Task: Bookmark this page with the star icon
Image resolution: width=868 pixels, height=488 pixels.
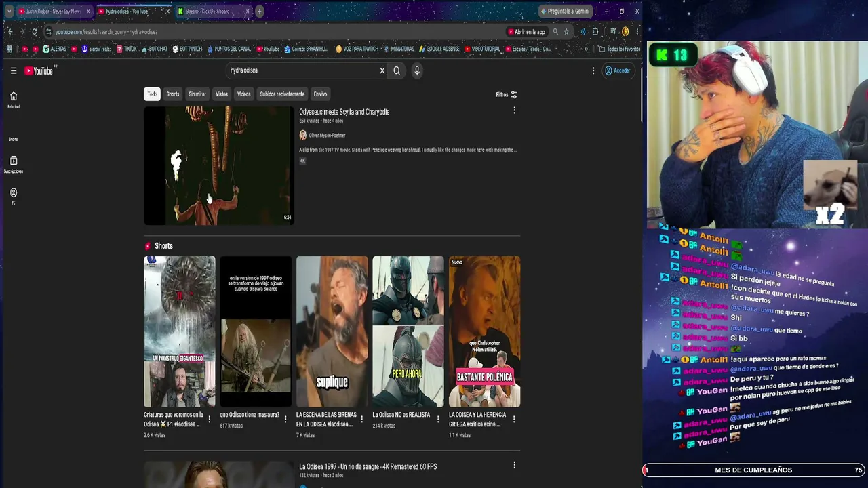Action: coord(566,32)
